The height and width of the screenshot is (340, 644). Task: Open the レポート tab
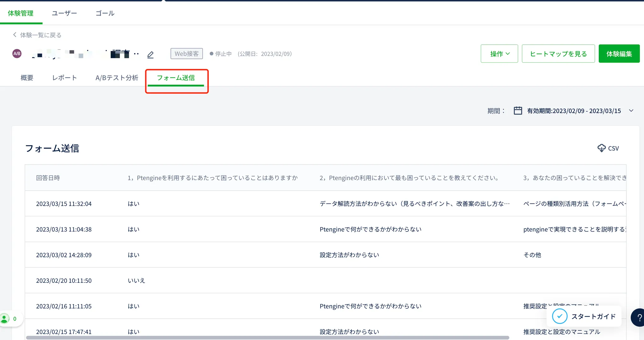64,78
